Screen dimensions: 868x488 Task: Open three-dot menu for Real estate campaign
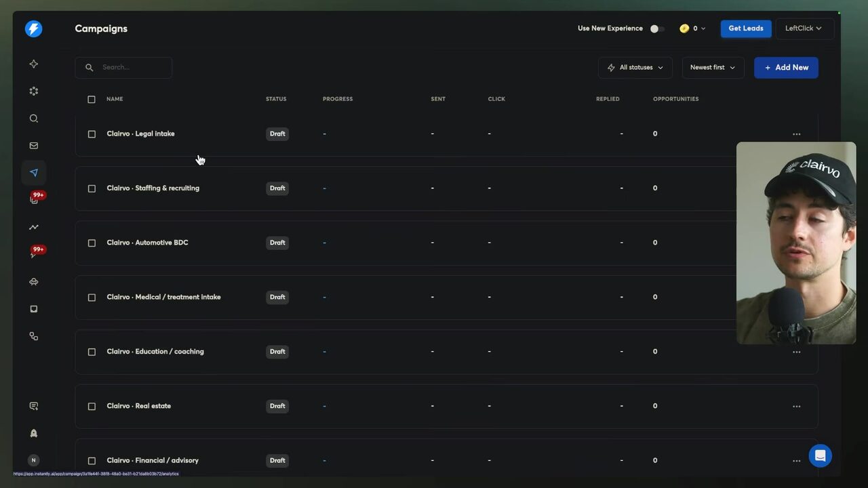coord(797,407)
